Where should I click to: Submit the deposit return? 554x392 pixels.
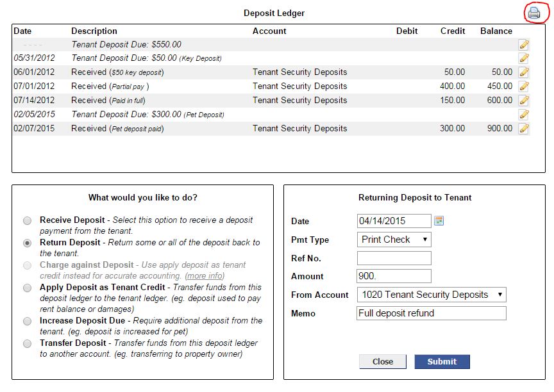coord(442,361)
